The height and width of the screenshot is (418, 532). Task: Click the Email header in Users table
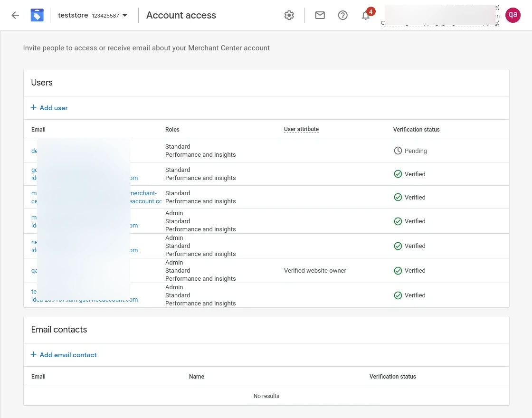[38, 130]
